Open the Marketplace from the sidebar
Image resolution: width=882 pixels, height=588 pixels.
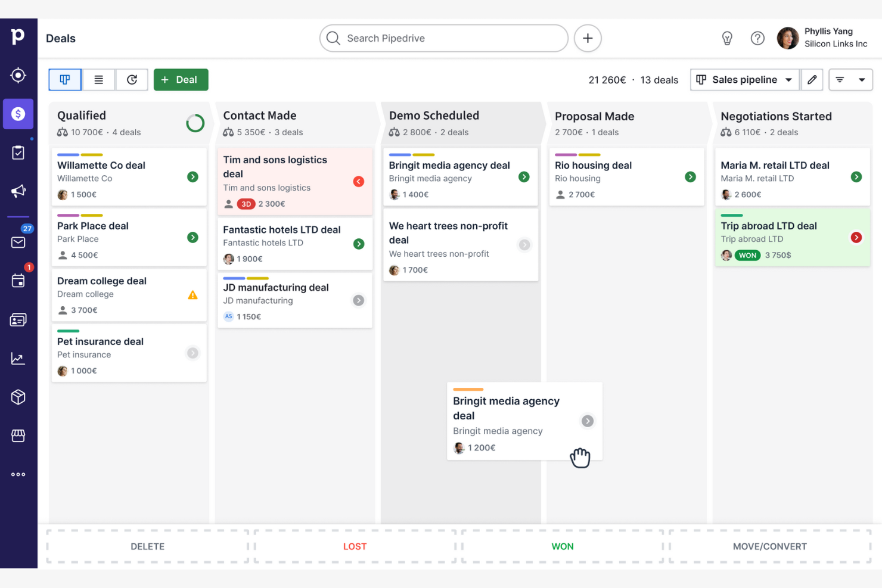click(x=18, y=435)
